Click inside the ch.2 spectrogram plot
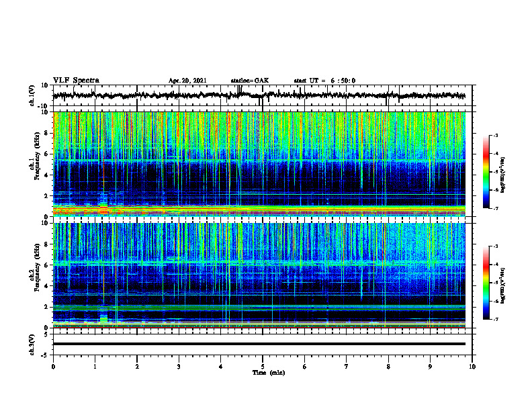This screenshot has height=411, width=532. pos(259,275)
